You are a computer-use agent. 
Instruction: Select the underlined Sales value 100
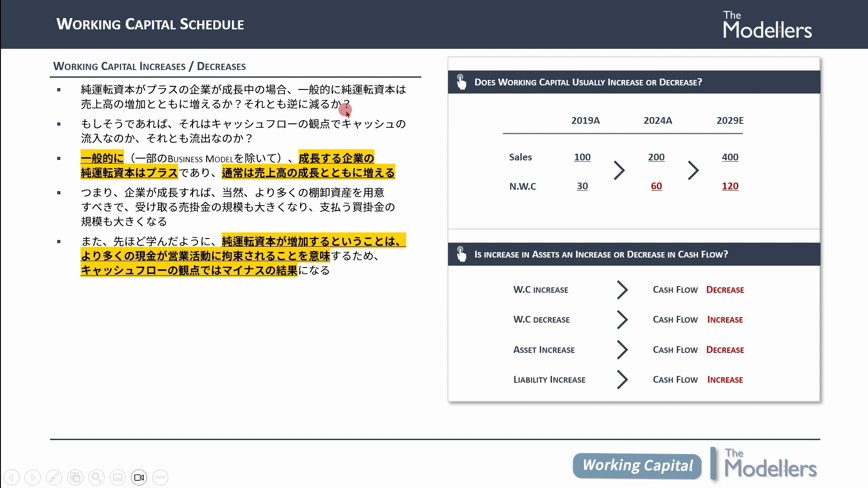(x=582, y=157)
